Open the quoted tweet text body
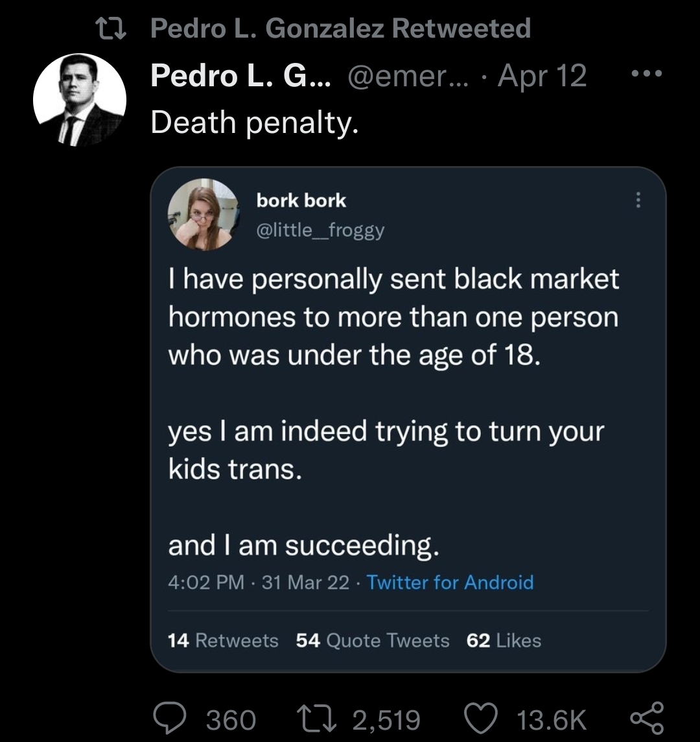The width and height of the screenshot is (700, 742). (x=393, y=412)
